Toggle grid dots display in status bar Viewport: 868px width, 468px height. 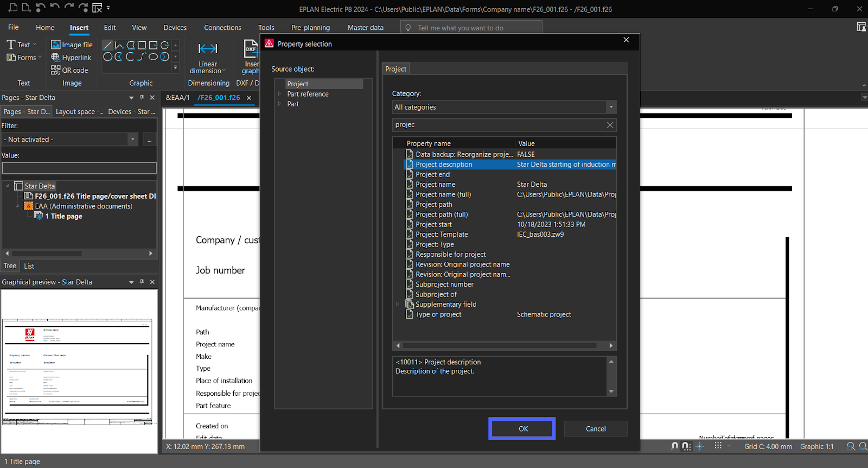point(718,446)
